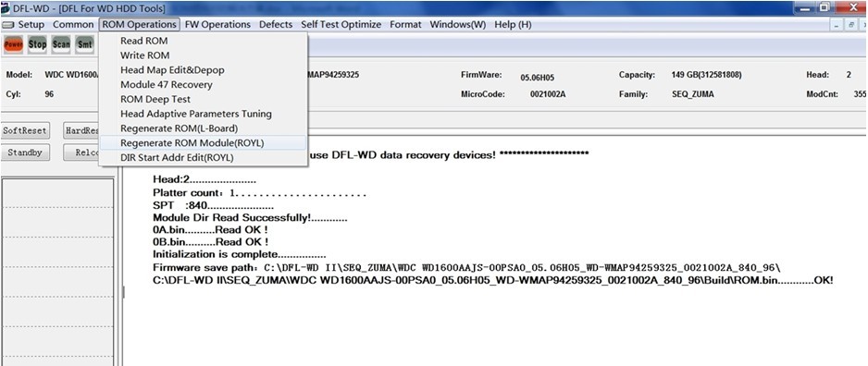Click the '0B.bin..........Read OK !' log line
Image resolution: width=868 pixels, height=366 pixels.
tap(210, 242)
